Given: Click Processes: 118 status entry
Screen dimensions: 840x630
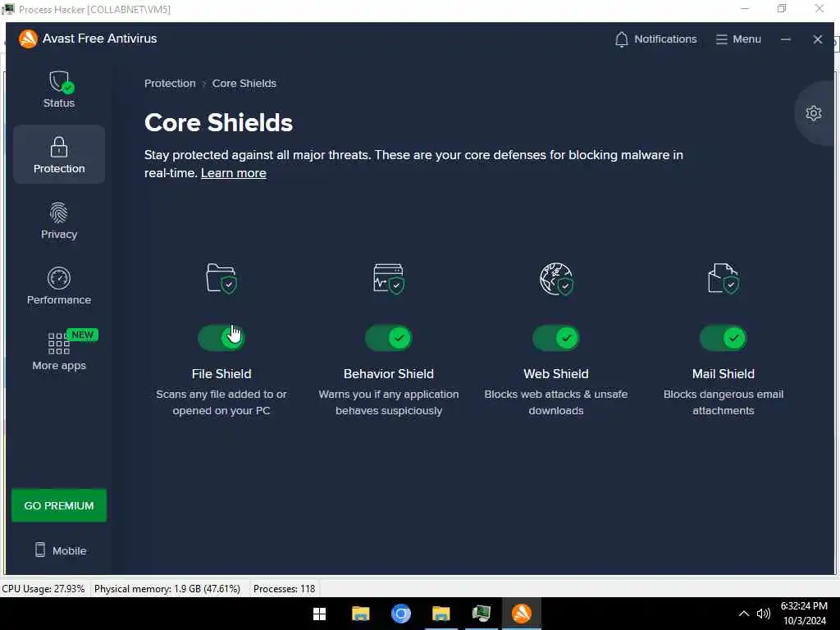Looking at the screenshot, I should (x=285, y=589).
